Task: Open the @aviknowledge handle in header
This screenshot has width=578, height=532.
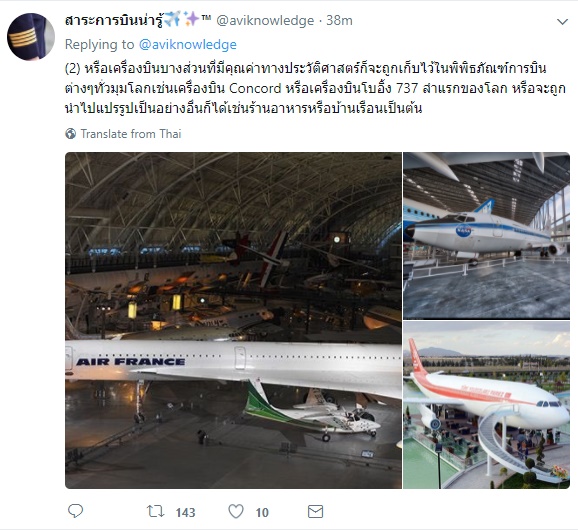Action: tap(265, 20)
